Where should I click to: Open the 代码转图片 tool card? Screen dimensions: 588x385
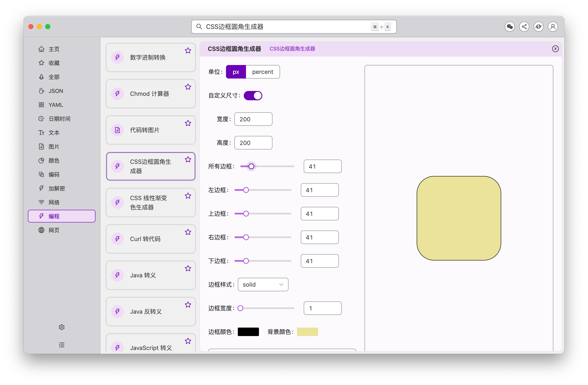(151, 130)
